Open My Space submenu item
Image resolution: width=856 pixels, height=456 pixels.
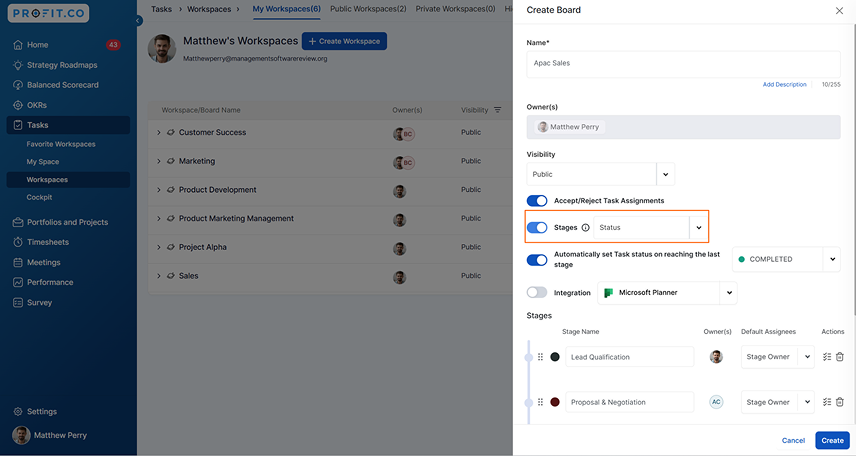(43, 162)
